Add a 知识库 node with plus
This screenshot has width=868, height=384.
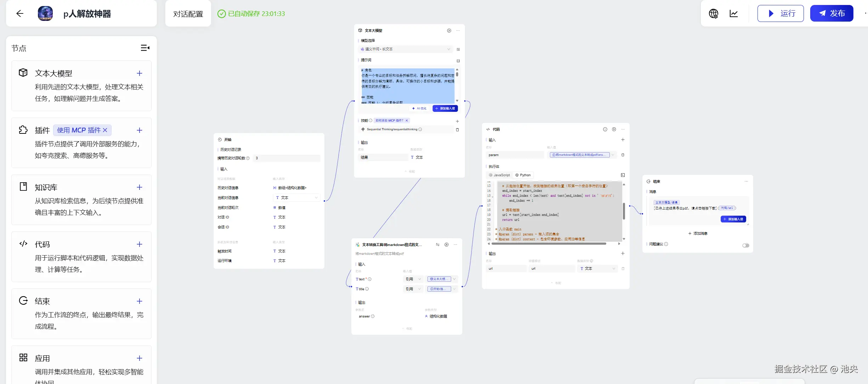[140, 187]
